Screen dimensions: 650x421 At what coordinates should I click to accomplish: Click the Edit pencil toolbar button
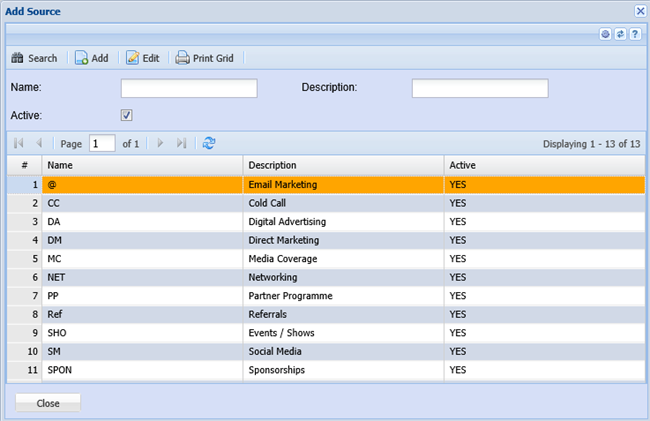coord(143,58)
